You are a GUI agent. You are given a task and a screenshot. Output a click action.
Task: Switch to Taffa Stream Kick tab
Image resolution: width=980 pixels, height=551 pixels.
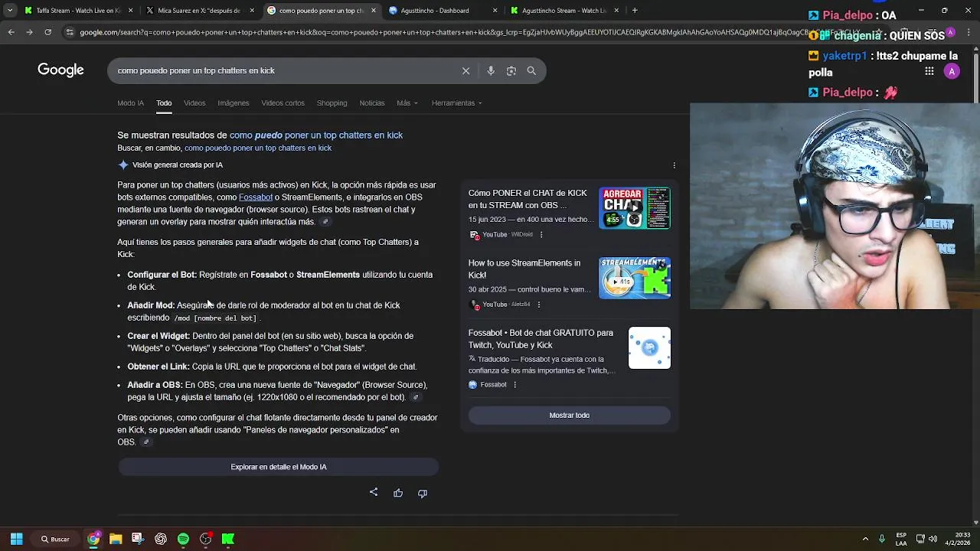(x=78, y=11)
